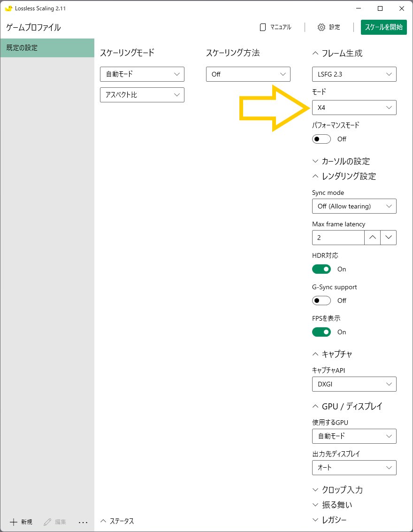Screen dimensions: 413x532
Task: Open the 自動モード scaling mode dropdown
Action: (x=142, y=74)
